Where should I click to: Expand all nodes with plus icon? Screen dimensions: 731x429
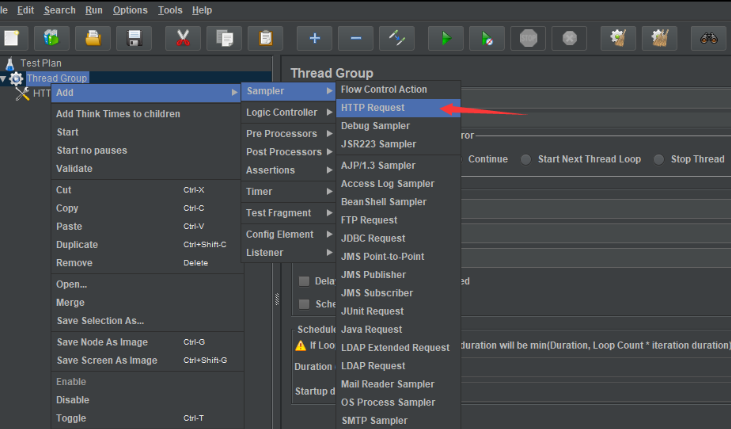(315, 38)
